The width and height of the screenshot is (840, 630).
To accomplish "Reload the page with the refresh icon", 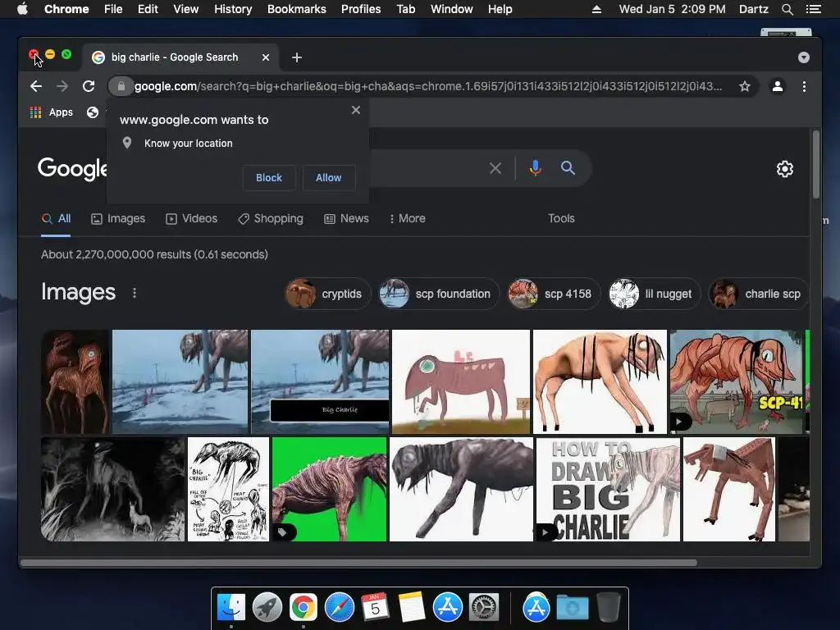I will tap(89, 86).
